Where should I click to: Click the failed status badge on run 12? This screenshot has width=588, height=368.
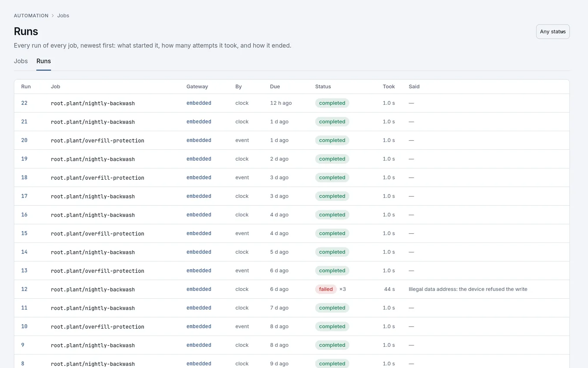click(326, 289)
